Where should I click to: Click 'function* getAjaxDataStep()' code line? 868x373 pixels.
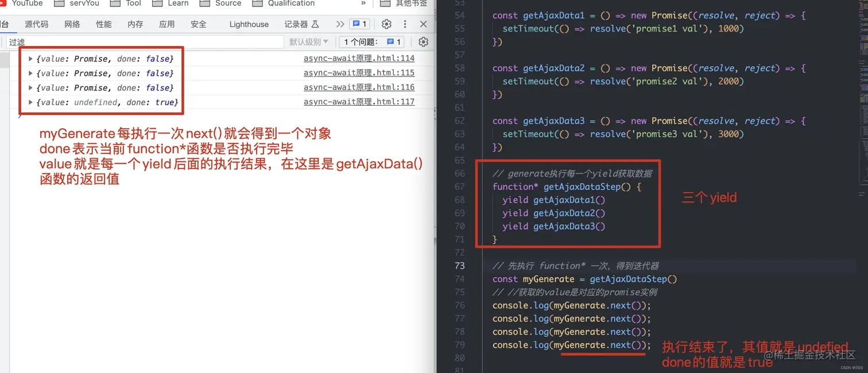(x=567, y=187)
